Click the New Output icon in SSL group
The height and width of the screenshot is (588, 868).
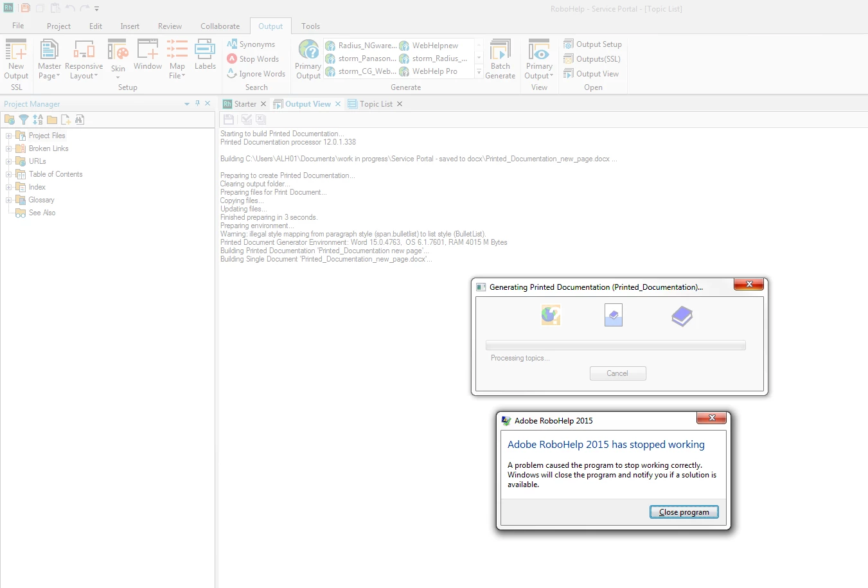click(16, 59)
